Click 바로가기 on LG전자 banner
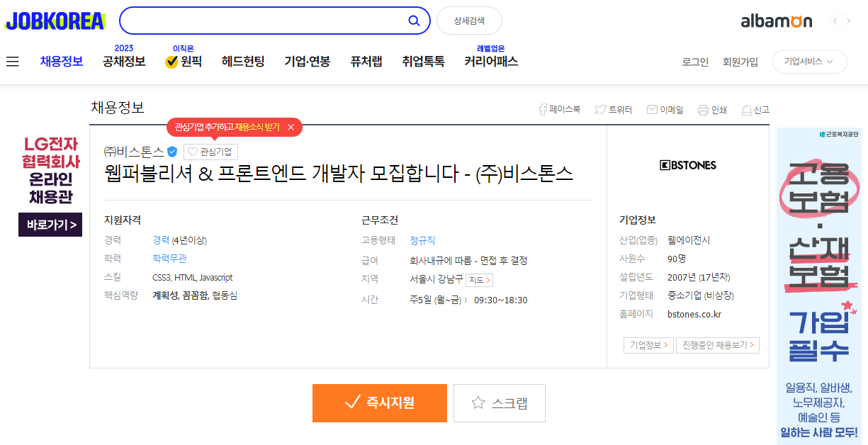The height and width of the screenshot is (445, 868). click(x=50, y=225)
